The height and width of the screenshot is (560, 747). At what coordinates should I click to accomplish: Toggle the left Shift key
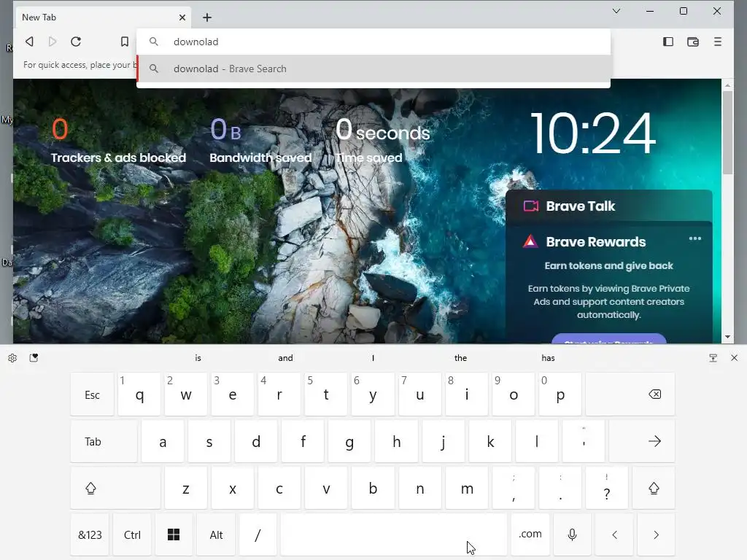pos(115,488)
